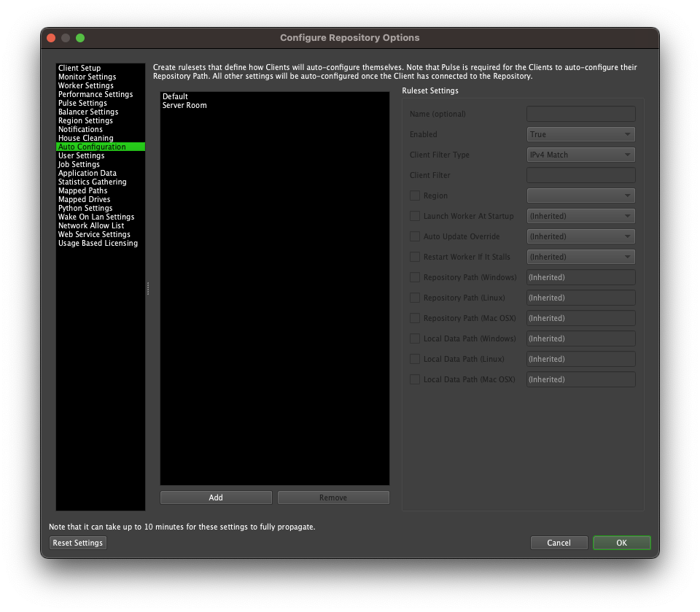Screen dimensions: 700x612
Task: Select the Default ruleset
Action: coord(275,96)
